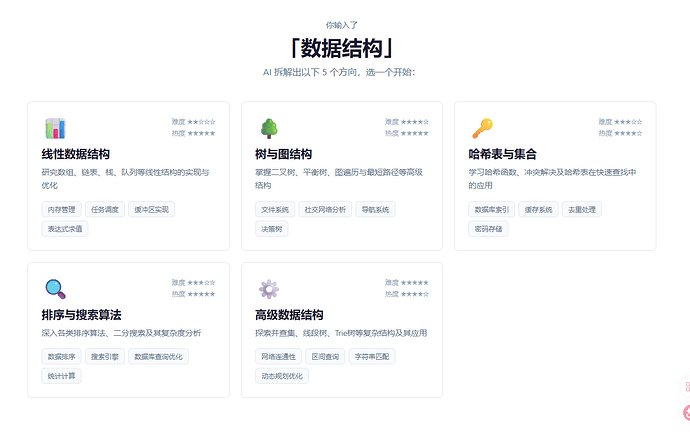690x446 pixels.
Task: Choose the 高级数据结构 card title
Action: tap(289, 315)
